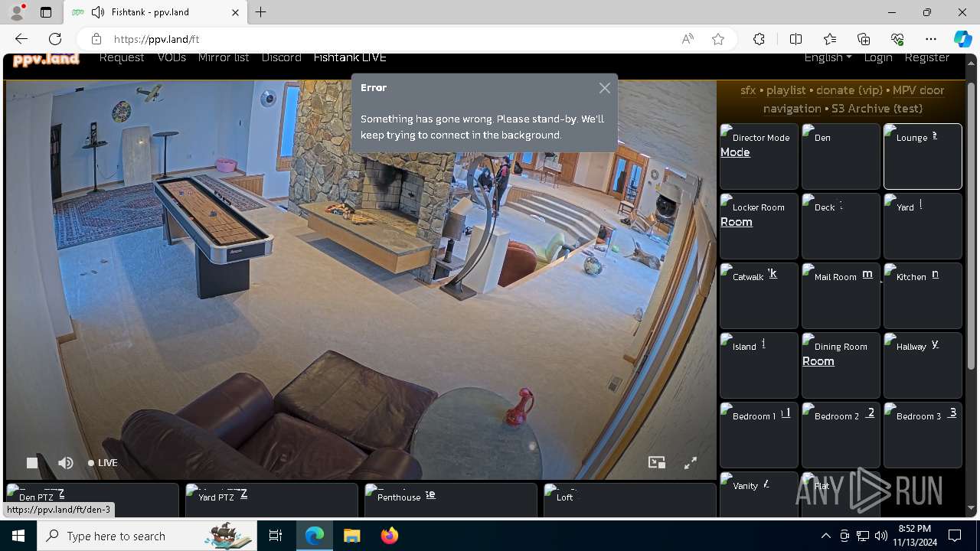The width and height of the screenshot is (980, 551).
Task: Open the donate (vip) link
Action: [849, 90]
